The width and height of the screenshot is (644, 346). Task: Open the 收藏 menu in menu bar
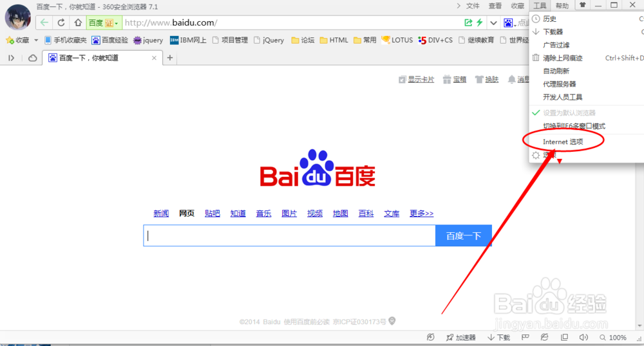(x=518, y=6)
